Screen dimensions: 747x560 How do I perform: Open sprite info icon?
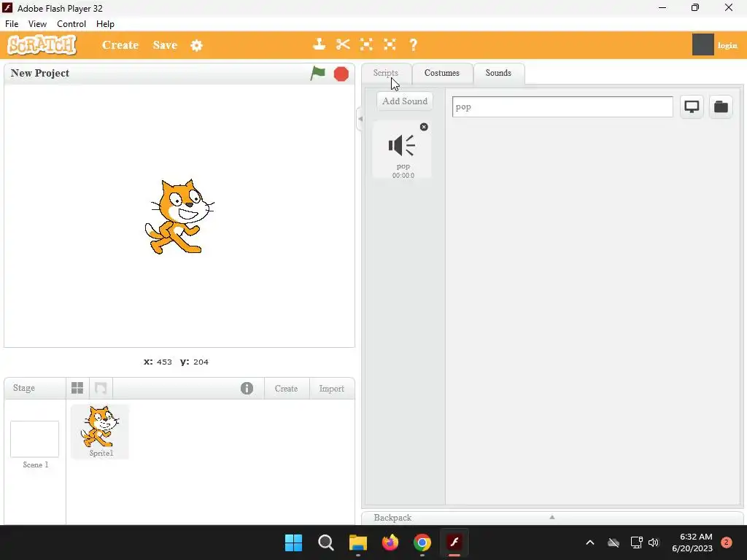(247, 388)
